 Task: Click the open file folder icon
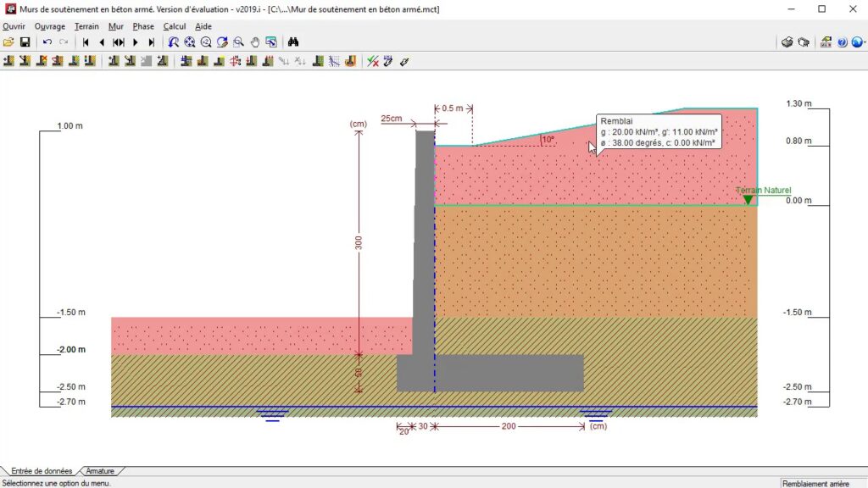tap(8, 42)
